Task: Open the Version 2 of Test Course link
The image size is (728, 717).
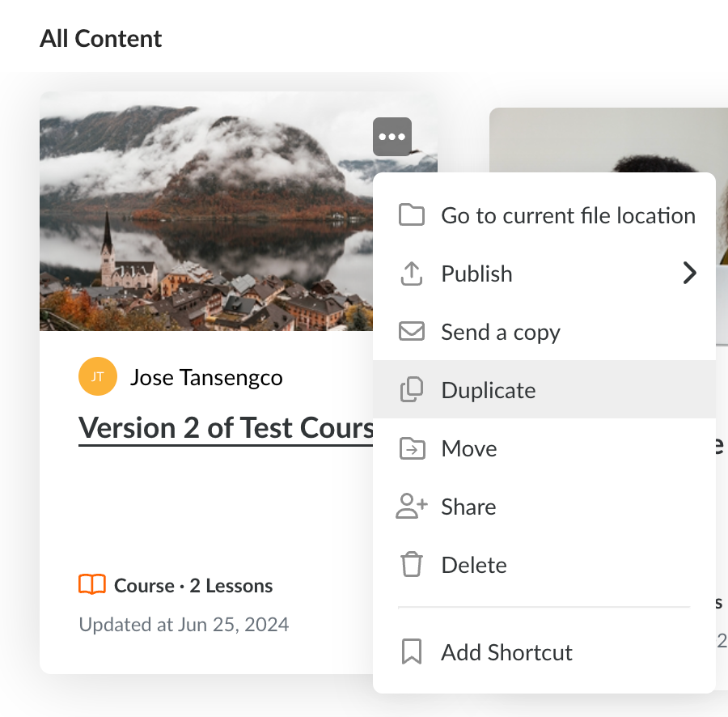Action: [226, 428]
